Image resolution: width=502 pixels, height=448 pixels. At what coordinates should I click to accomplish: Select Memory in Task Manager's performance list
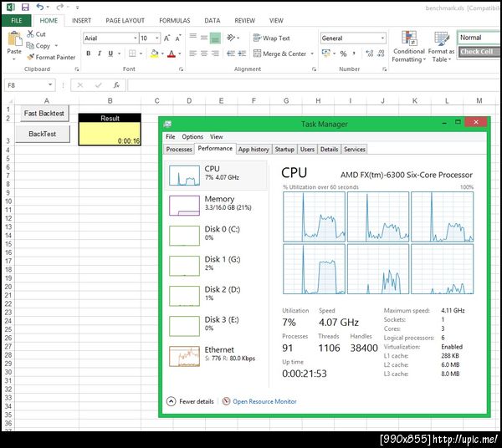click(x=216, y=206)
